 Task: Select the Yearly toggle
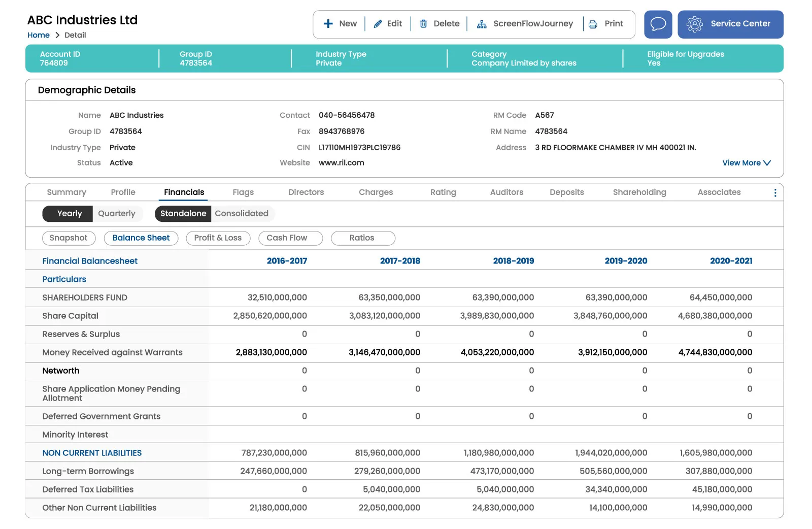click(69, 214)
